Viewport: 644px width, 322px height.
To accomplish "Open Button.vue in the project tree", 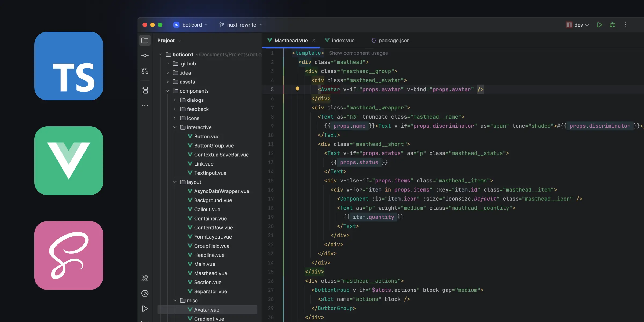I will point(203,137).
